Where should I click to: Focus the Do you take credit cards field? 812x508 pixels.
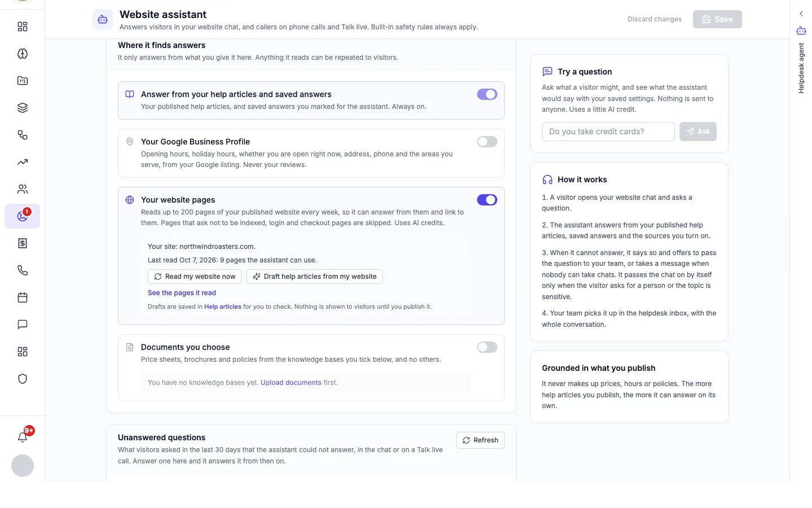[x=608, y=132]
